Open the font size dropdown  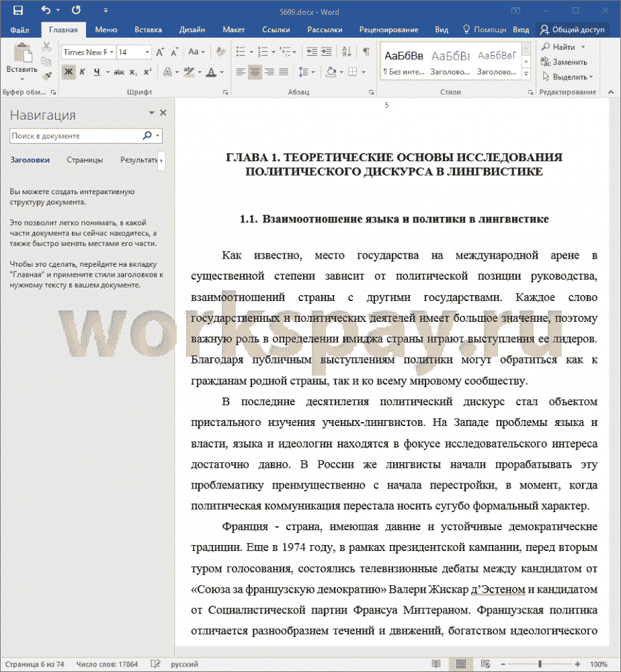147,52
